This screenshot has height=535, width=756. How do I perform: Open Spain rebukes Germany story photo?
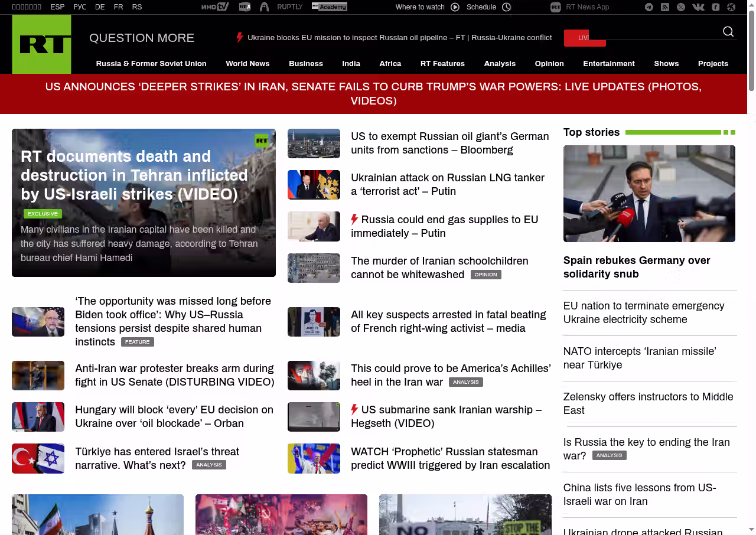click(x=649, y=194)
